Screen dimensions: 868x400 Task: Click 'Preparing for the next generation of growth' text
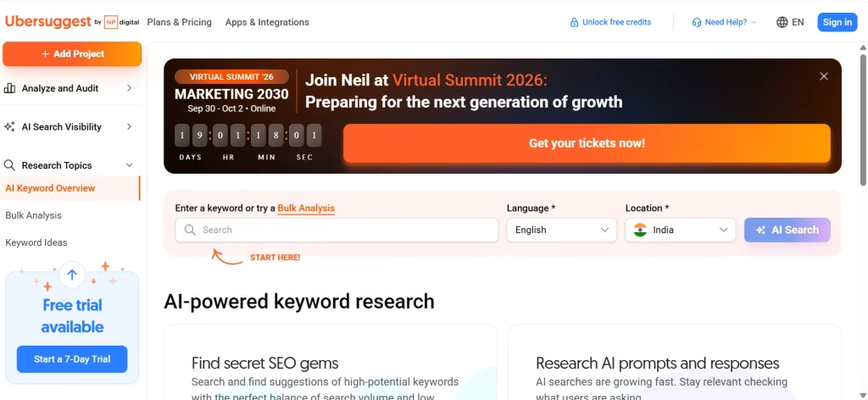[464, 103]
